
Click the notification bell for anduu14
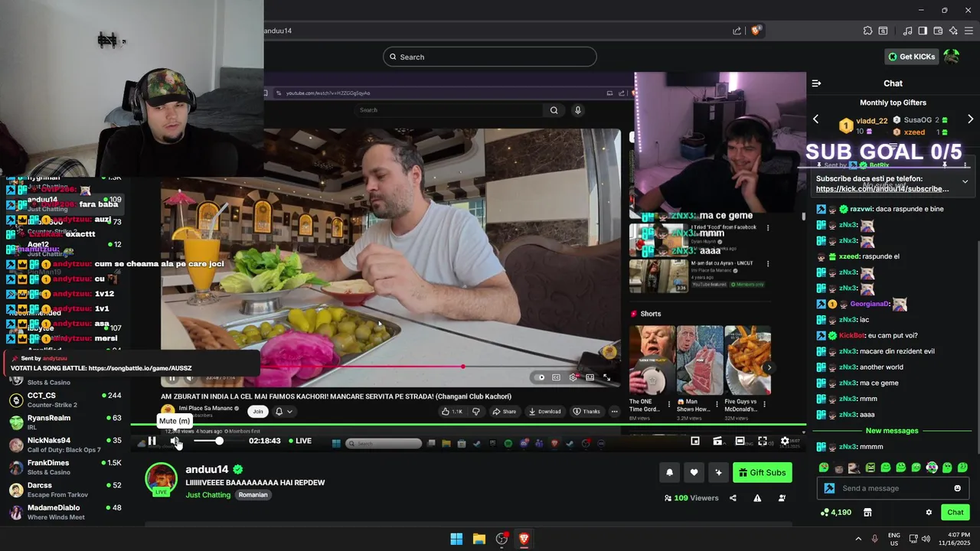coord(669,473)
